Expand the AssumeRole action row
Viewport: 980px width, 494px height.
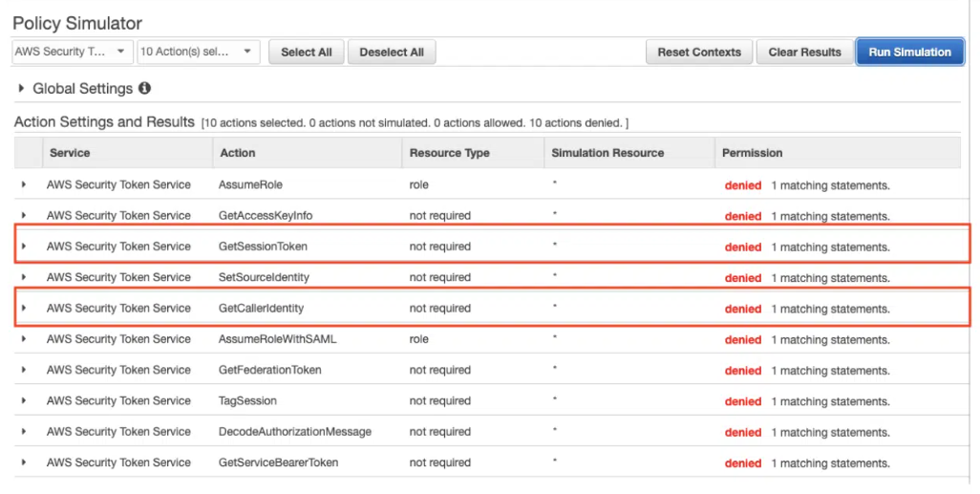(x=24, y=184)
